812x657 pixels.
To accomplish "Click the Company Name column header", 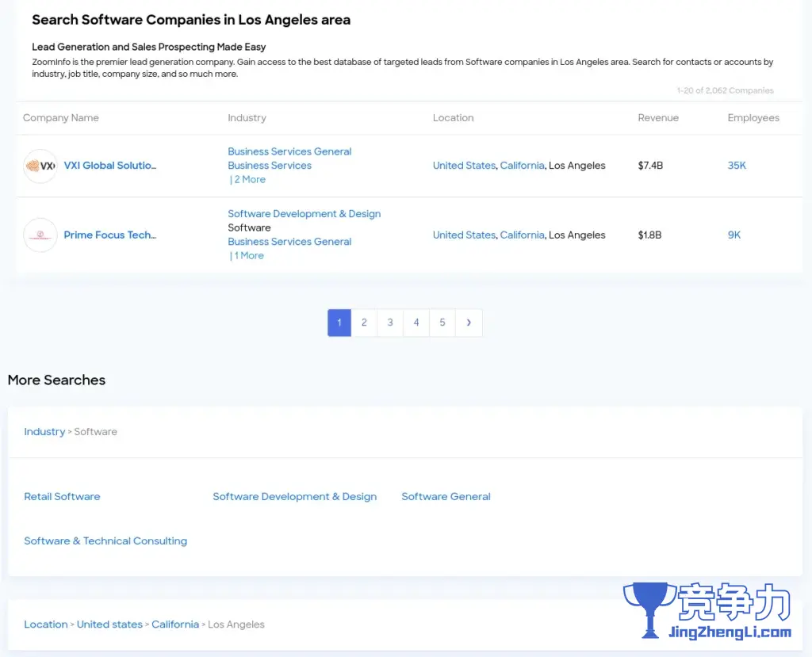I will click(x=60, y=118).
